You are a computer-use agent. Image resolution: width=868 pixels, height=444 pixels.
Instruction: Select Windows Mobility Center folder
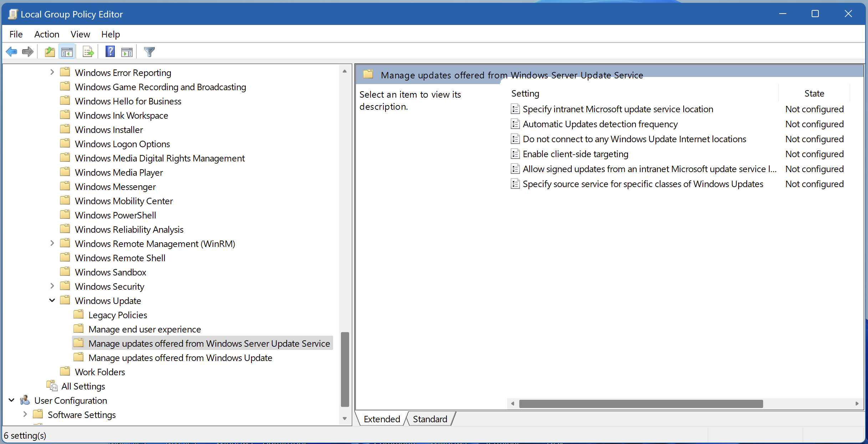(124, 201)
